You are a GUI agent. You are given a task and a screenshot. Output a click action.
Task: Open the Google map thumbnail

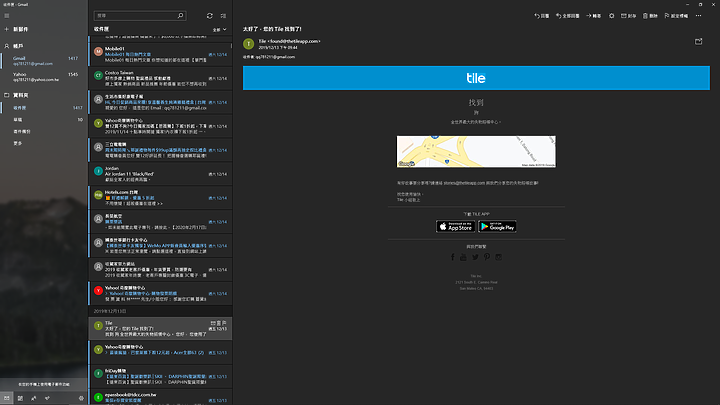pos(476,151)
